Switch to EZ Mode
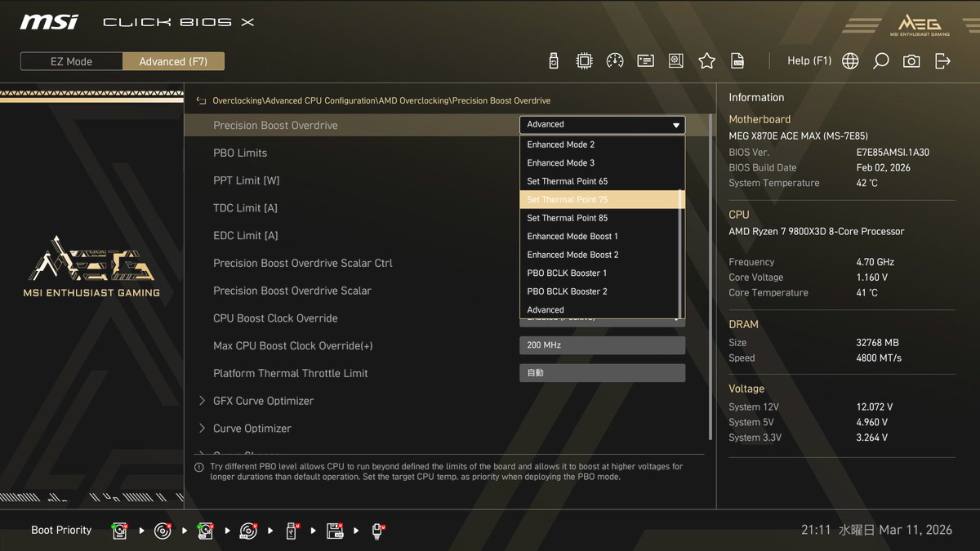This screenshot has width=980, height=551. (x=71, y=61)
